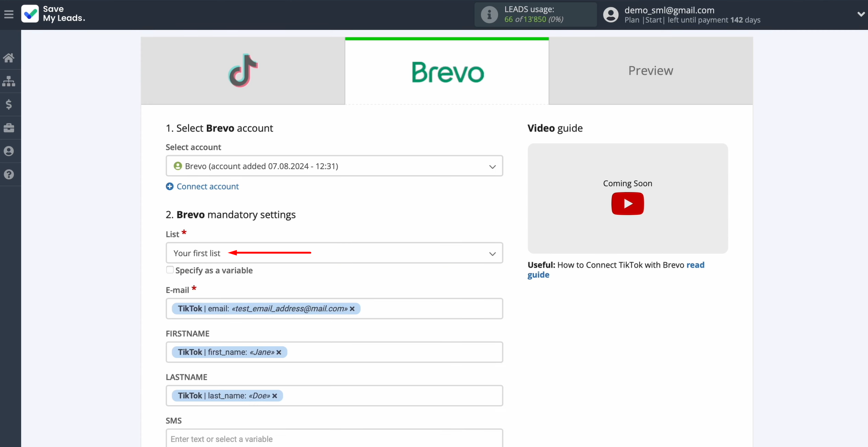Select the Brevo tab

447,71
